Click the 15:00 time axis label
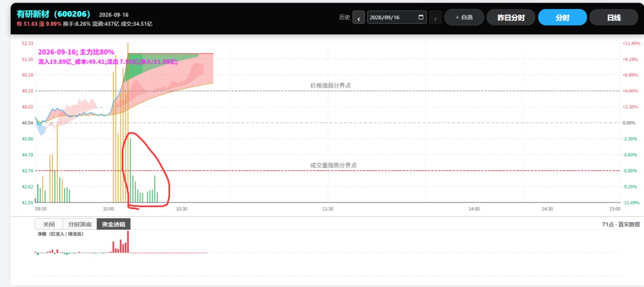The image size is (644, 287). [615, 209]
